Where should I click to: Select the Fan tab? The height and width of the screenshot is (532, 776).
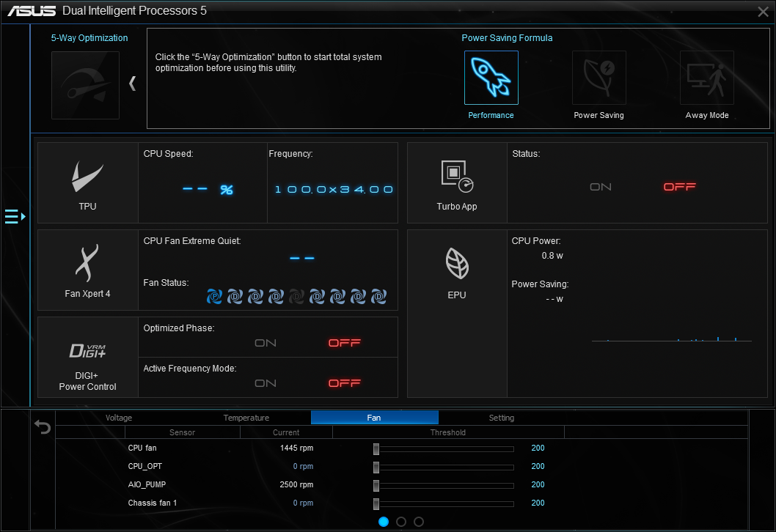[374, 418]
